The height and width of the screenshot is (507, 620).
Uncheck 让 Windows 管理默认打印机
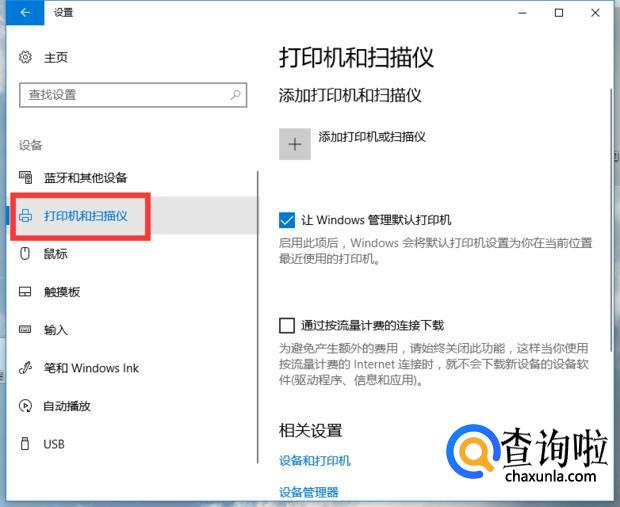point(288,219)
